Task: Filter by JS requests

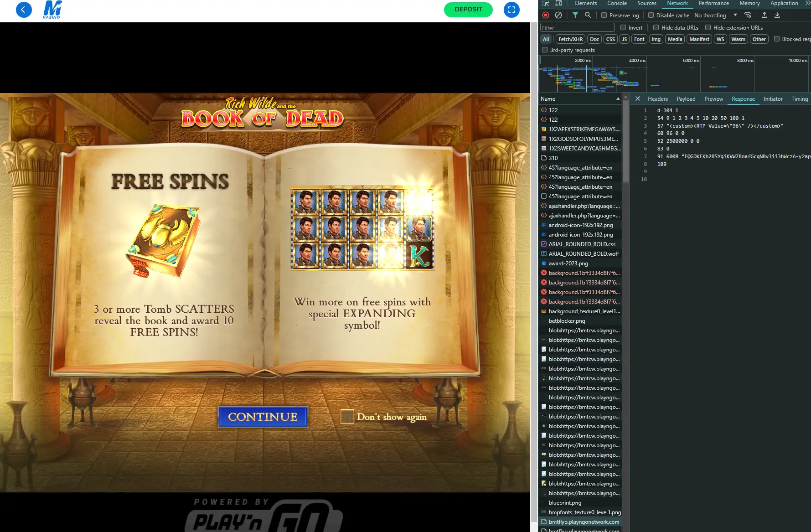Action: pos(625,39)
